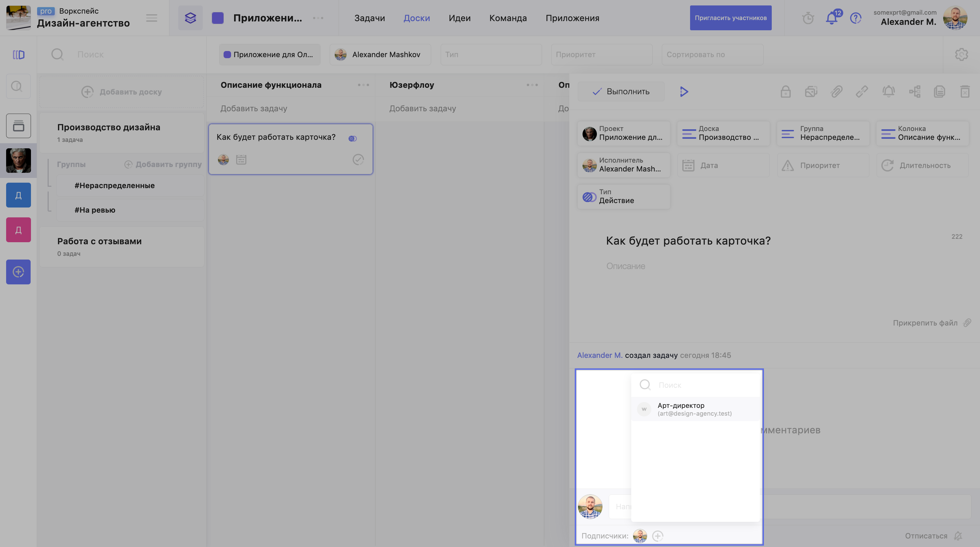Image resolution: width=980 pixels, height=547 pixels.
Task: Click the reminder bell icon in task toolbar
Action: coord(888,92)
